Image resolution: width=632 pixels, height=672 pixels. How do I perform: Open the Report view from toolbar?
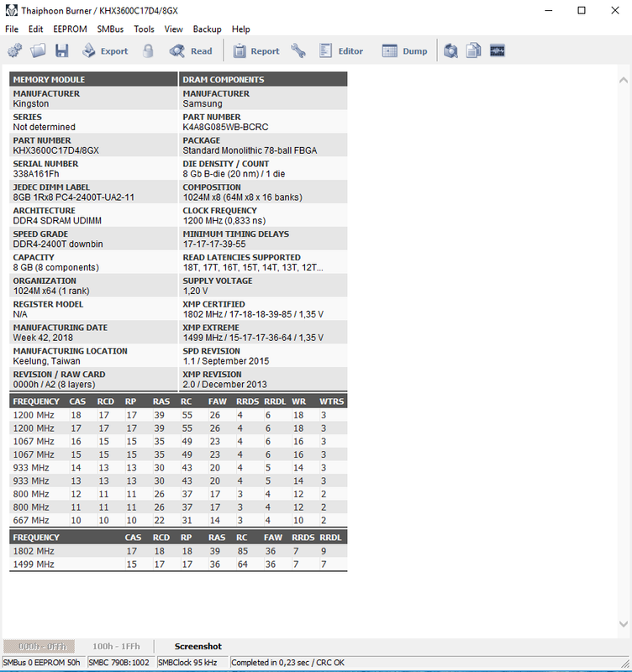tap(256, 50)
